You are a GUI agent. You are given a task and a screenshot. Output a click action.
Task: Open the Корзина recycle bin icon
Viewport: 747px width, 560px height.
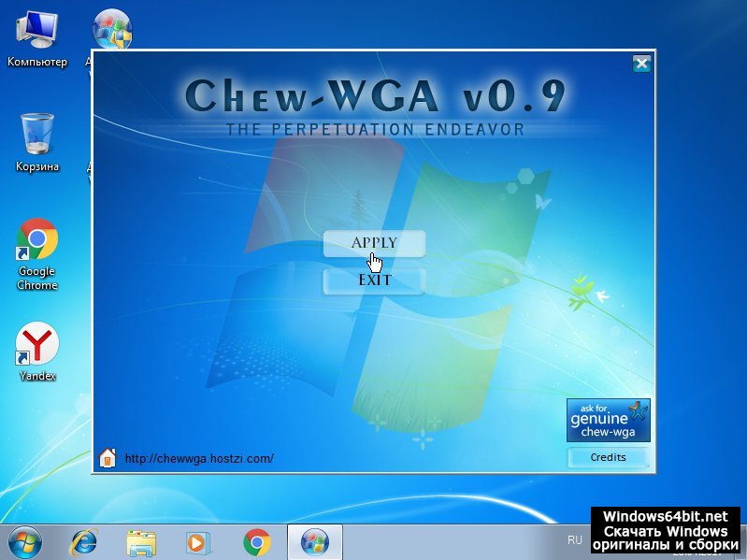37,142
